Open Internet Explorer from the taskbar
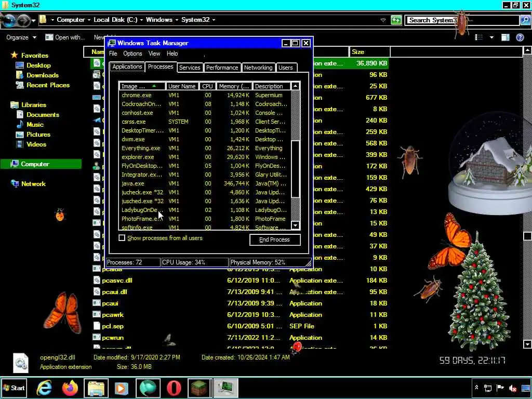Screen dimensions: 532x399 45,388
